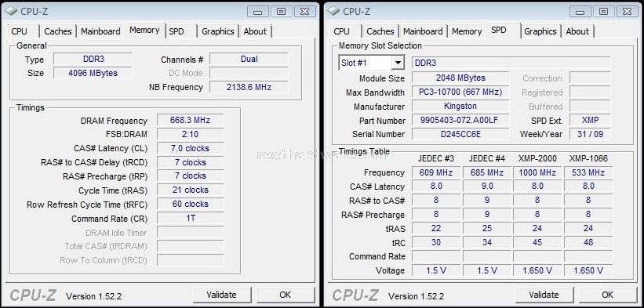Click the Channels # field showing Dual
644x308 pixels.
coord(249,59)
